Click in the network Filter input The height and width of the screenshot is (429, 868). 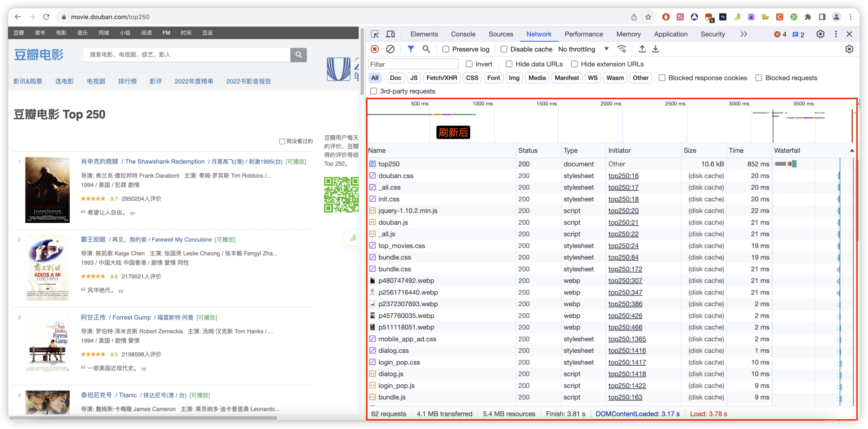[414, 64]
